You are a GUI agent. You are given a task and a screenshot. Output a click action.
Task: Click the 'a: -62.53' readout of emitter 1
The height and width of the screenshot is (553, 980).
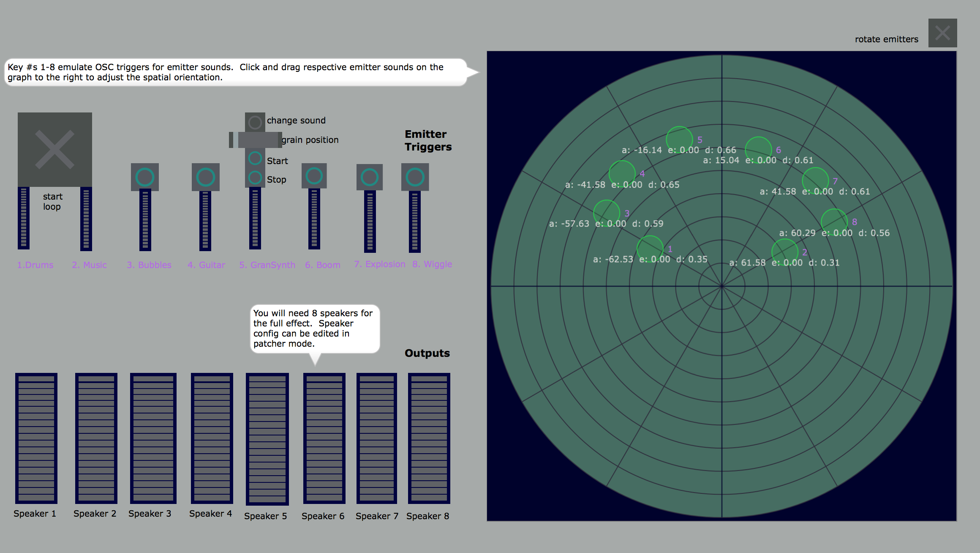pos(613,259)
